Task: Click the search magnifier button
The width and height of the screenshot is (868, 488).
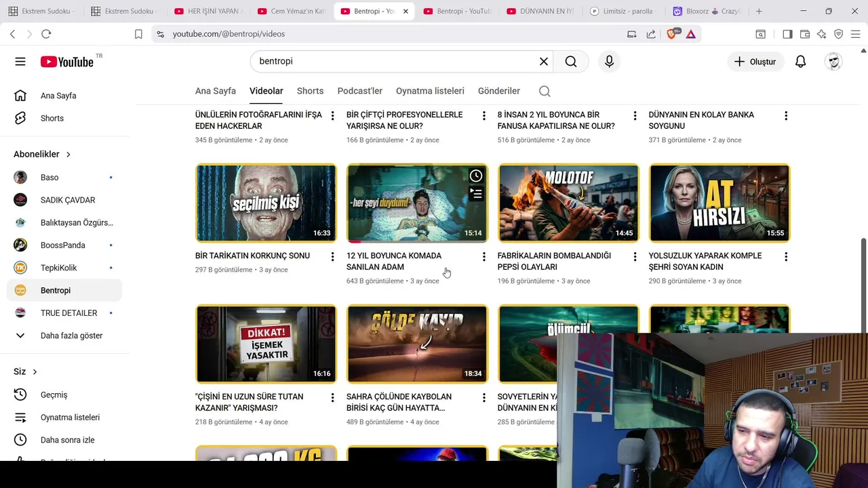Action: pos(571,62)
